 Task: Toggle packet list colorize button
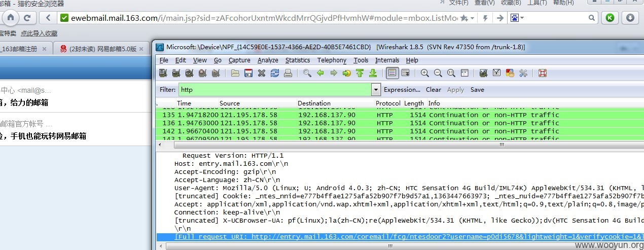[392, 73]
